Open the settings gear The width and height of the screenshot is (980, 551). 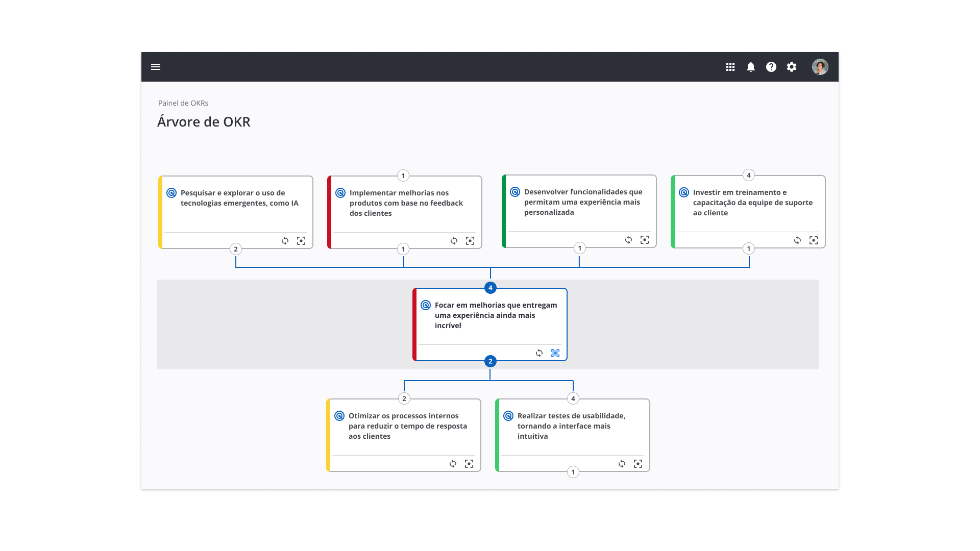[x=792, y=67]
